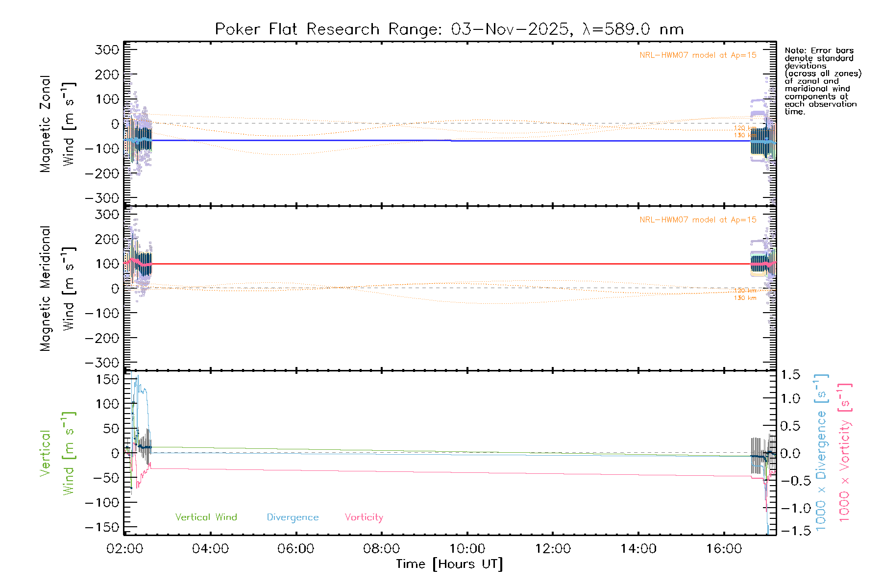Click NRL-HWM07 model label in meridional panel
This screenshot has height=588, width=882.
point(698,220)
